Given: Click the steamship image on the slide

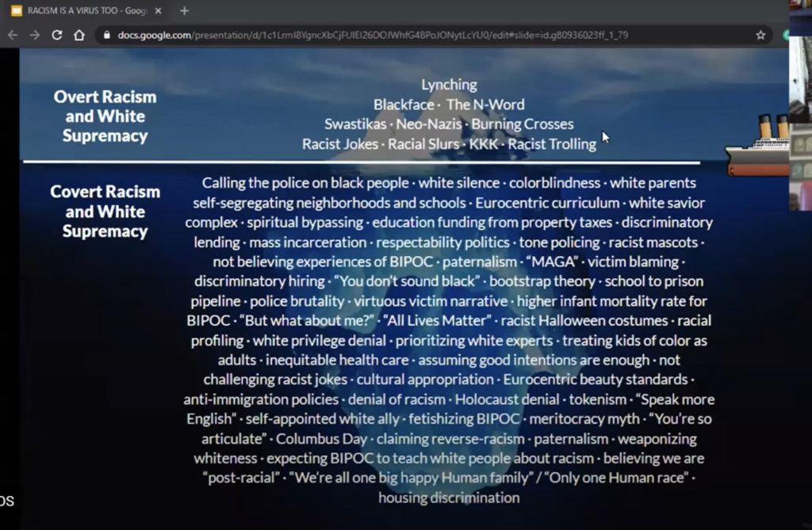Looking at the screenshot, I should (x=757, y=149).
